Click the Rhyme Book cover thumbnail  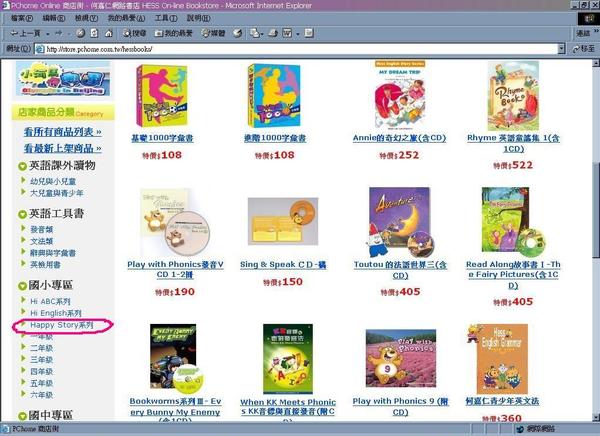tap(513, 96)
